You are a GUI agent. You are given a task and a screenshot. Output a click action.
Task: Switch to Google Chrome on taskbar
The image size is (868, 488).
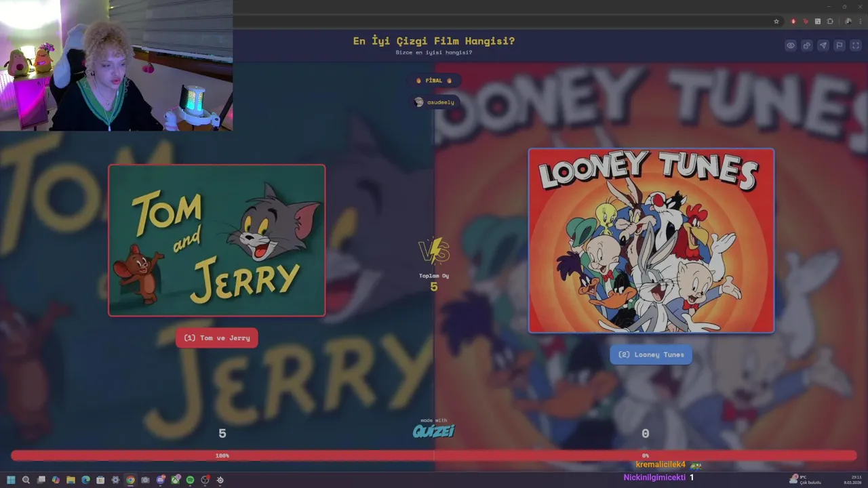point(130,480)
